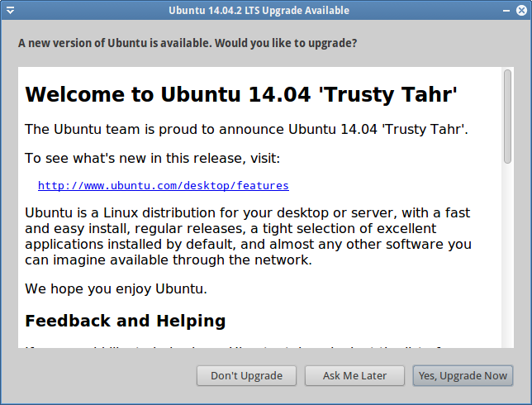Click the 'applications installed by default' line

pyautogui.click(x=248, y=244)
